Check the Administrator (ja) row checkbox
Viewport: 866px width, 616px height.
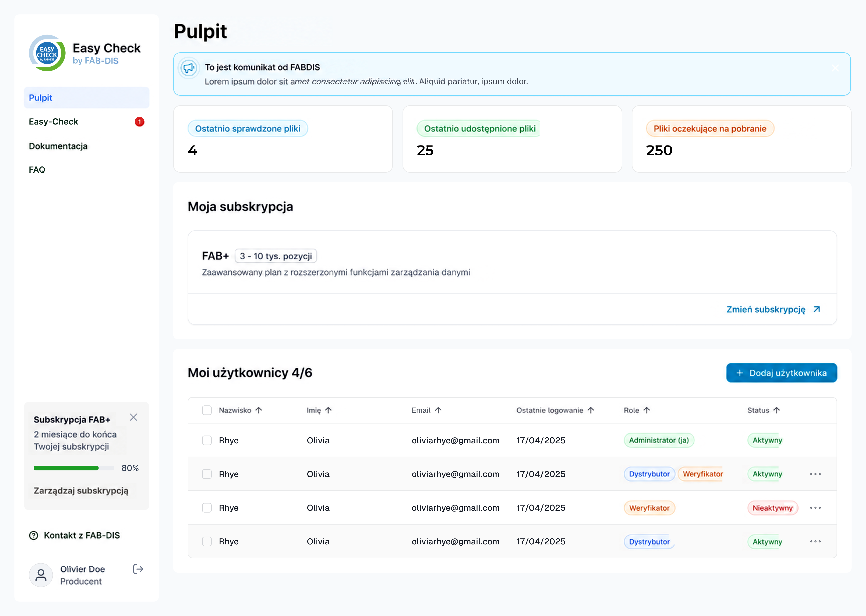(x=207, y=440)
